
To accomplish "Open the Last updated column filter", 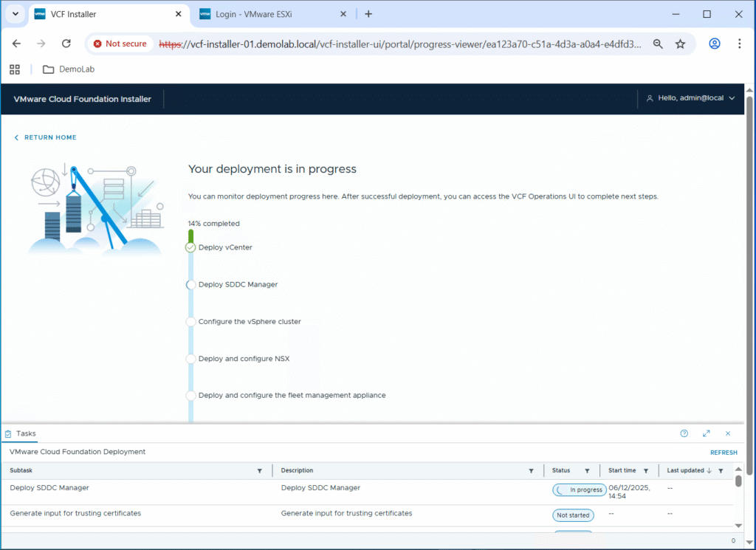I will (x=721, y=471).
